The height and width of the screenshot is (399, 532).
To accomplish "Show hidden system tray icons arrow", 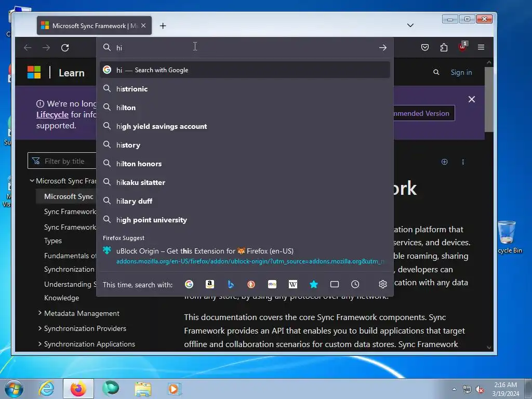I will tap(454, 389).
